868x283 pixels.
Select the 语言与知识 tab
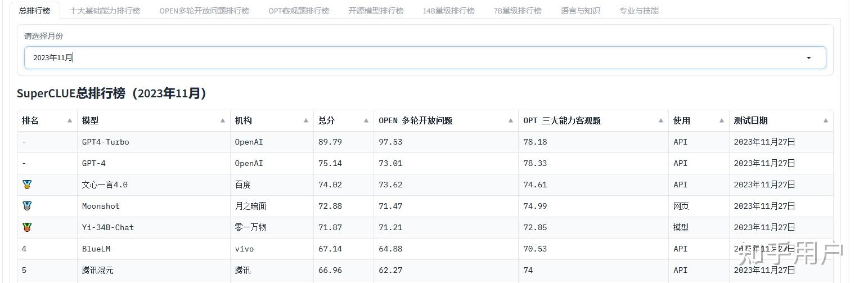580,10
